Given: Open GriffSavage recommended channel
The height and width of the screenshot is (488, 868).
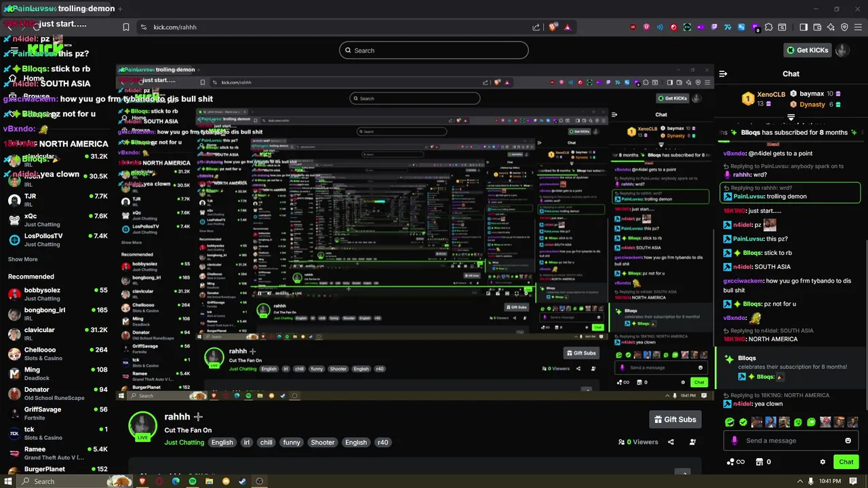Looking at the screenshot, I should coord(58,413).
